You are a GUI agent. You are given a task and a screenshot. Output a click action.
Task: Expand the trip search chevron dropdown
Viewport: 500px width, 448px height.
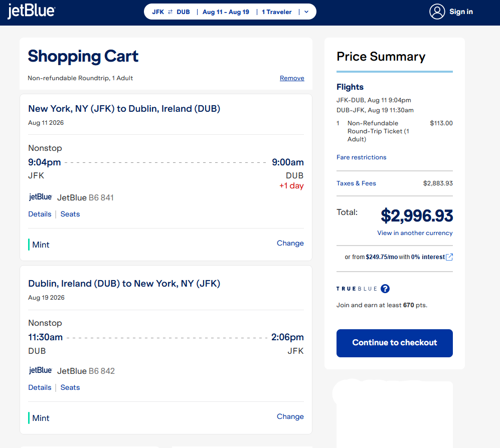(x=306, y=12)
